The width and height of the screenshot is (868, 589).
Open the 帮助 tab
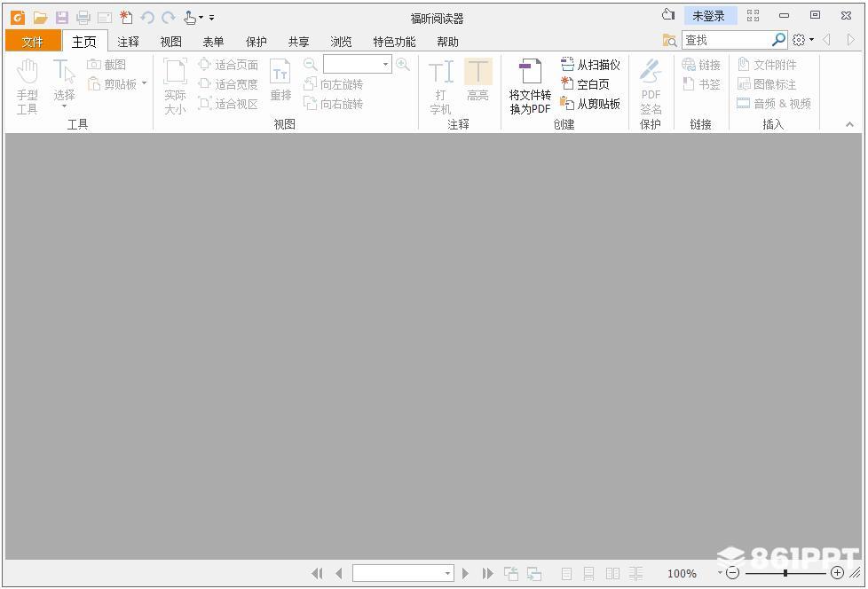447,42
